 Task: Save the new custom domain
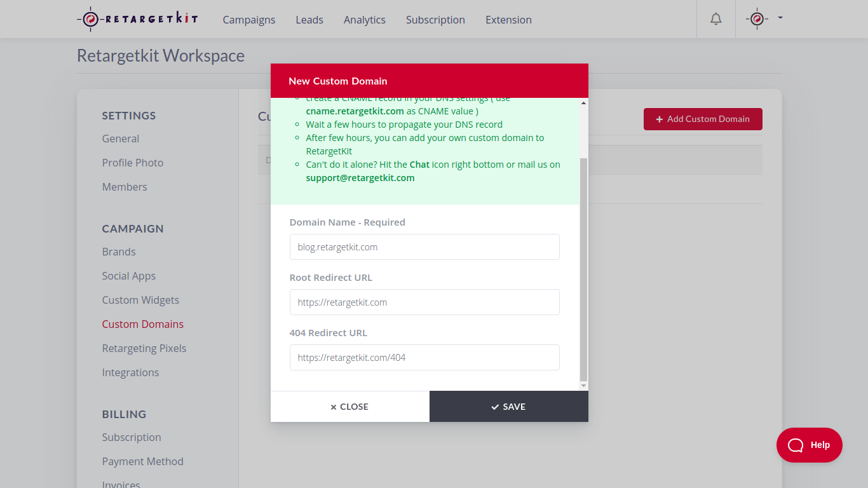click(509, 407)
